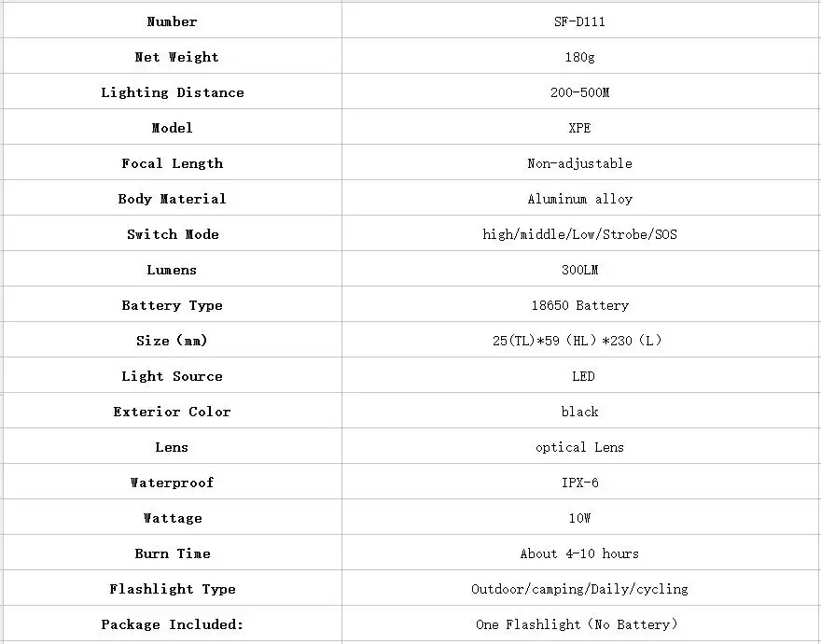Click the optical Lens value cell
Screen dimensions: 821x644
pos(580,446)
